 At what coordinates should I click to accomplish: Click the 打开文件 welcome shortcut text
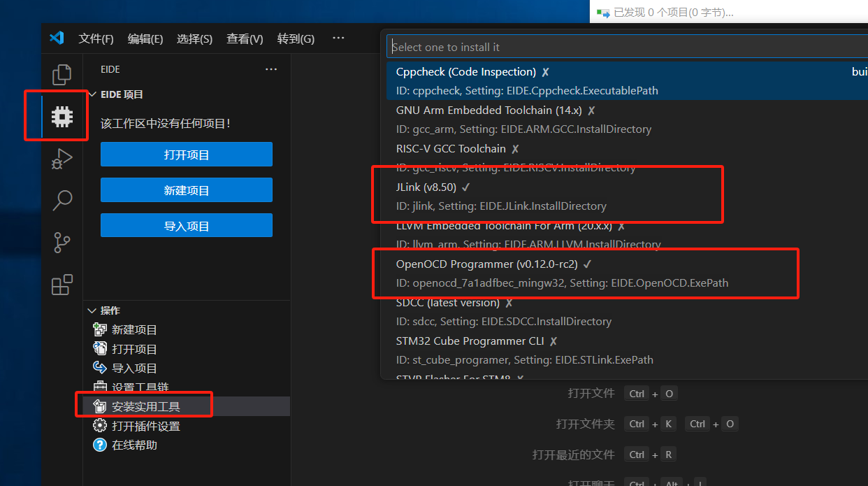point(591,394)
